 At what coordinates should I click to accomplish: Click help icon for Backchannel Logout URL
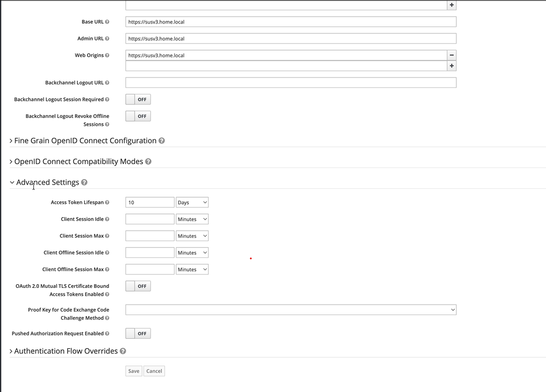click(x=107, y=83)
